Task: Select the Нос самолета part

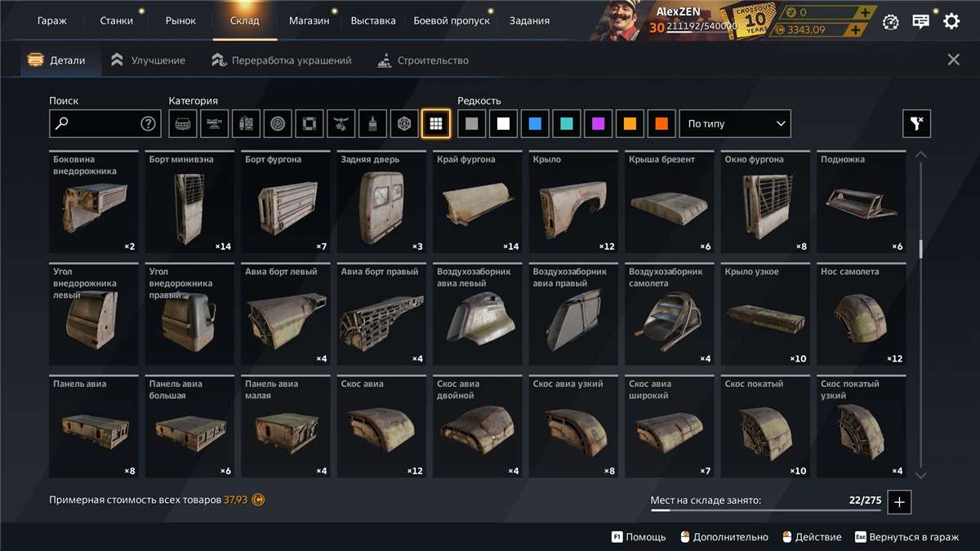Action: click(x=862, y=314)
